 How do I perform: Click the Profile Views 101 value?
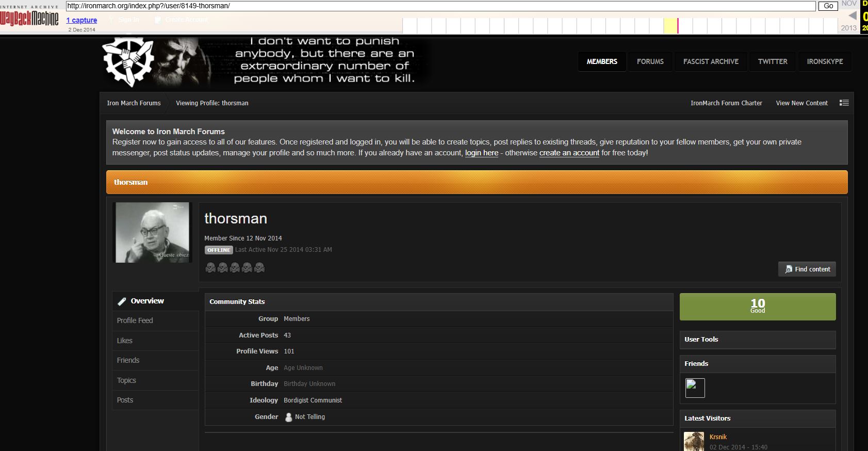[x=289, y=351]
